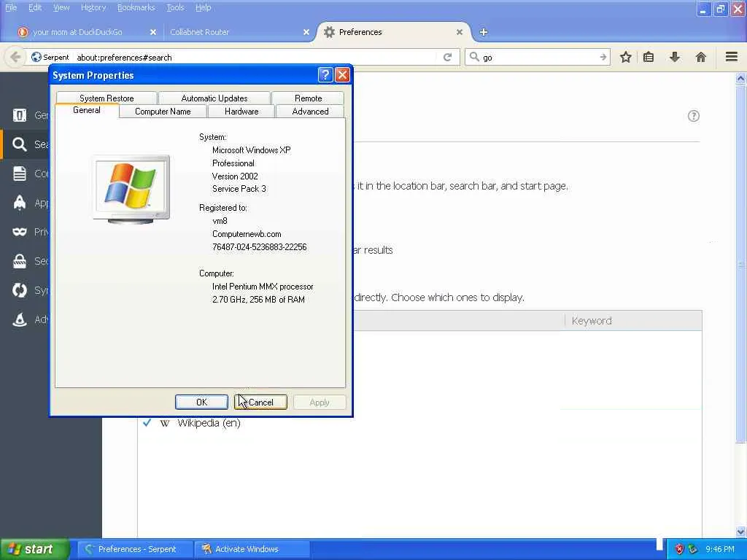The image size is (747, 560).
Task: Switch to the Automatic Updates tab
Action: (x=214, y=98)
